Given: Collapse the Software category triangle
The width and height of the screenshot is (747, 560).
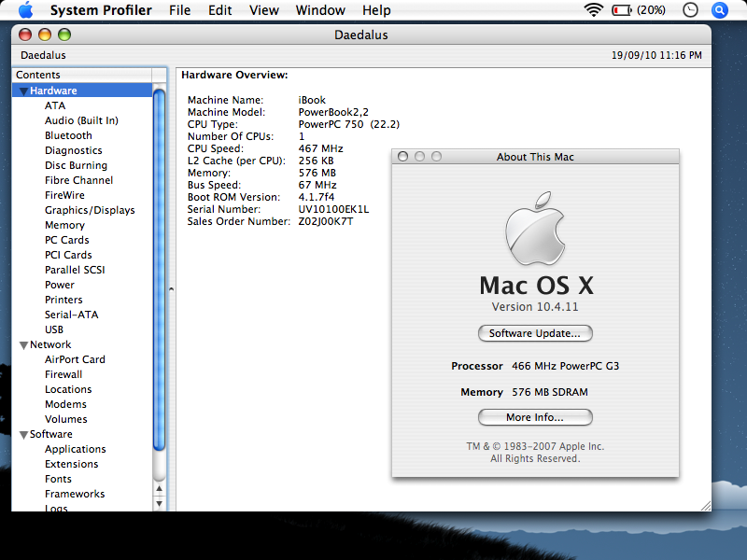Looking at the screenshot, I should (x=23, y=435).
